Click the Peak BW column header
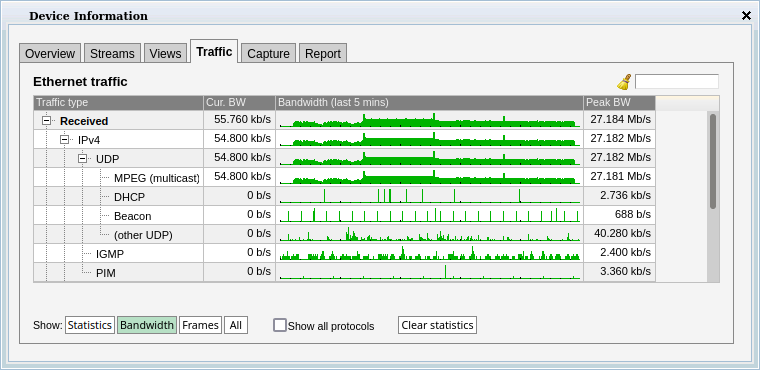This screenshot has height=370, width=760. (x=619, y=103)
